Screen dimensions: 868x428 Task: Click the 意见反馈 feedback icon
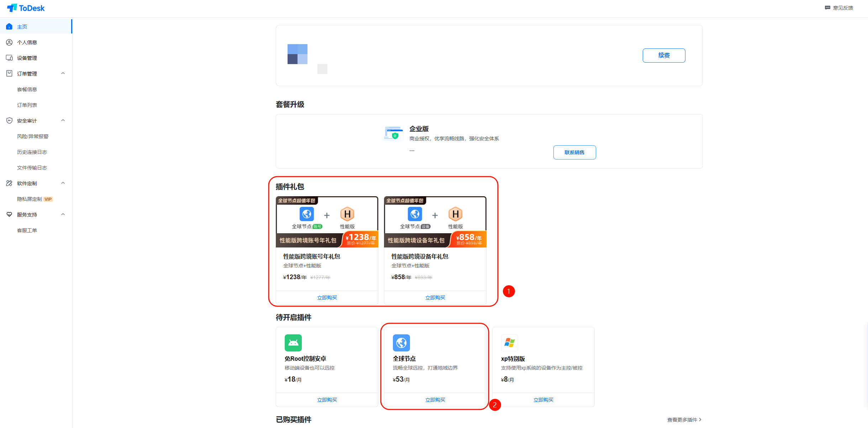pos(827,7)
